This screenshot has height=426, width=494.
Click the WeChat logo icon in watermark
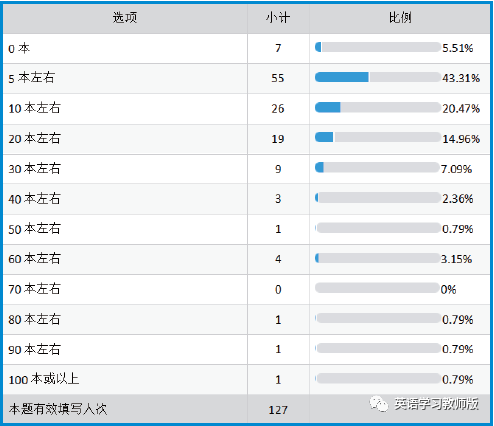tap(378, 404)
